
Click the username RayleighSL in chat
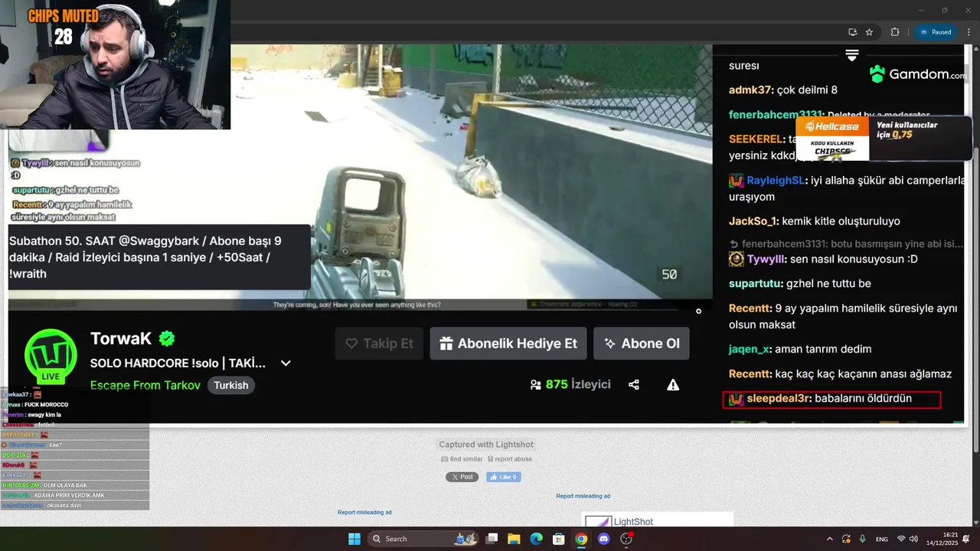click(776, 181)
